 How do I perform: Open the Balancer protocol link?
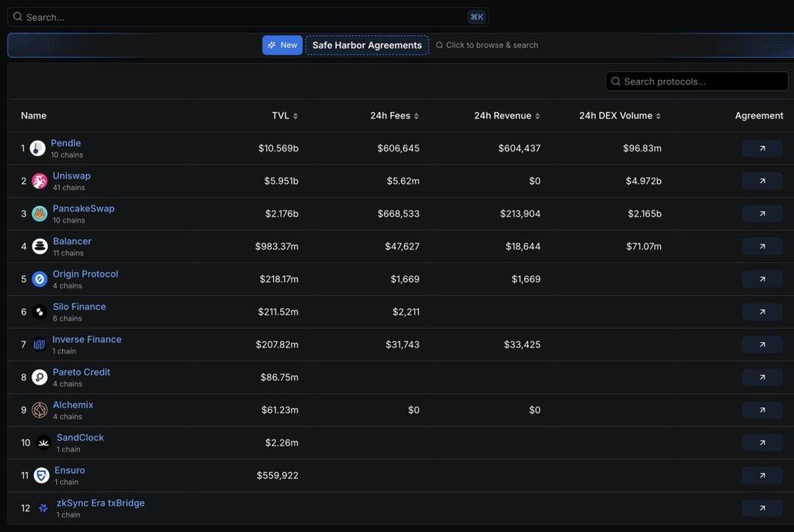pos(72,241)
